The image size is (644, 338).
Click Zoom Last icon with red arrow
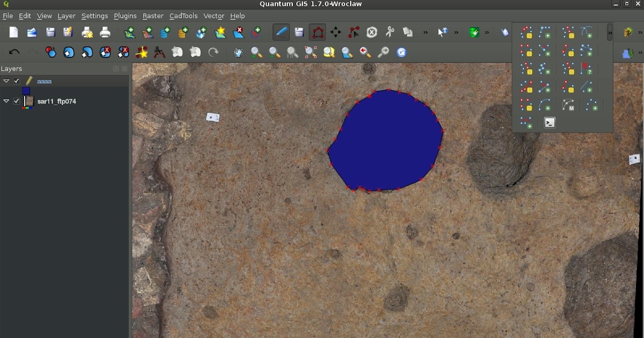point(365,53)
